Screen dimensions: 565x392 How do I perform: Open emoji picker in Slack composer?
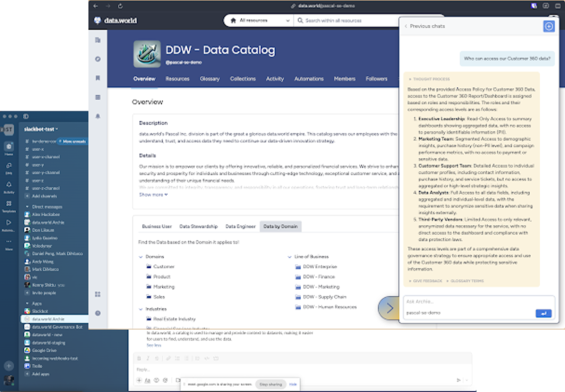point(156,380)
